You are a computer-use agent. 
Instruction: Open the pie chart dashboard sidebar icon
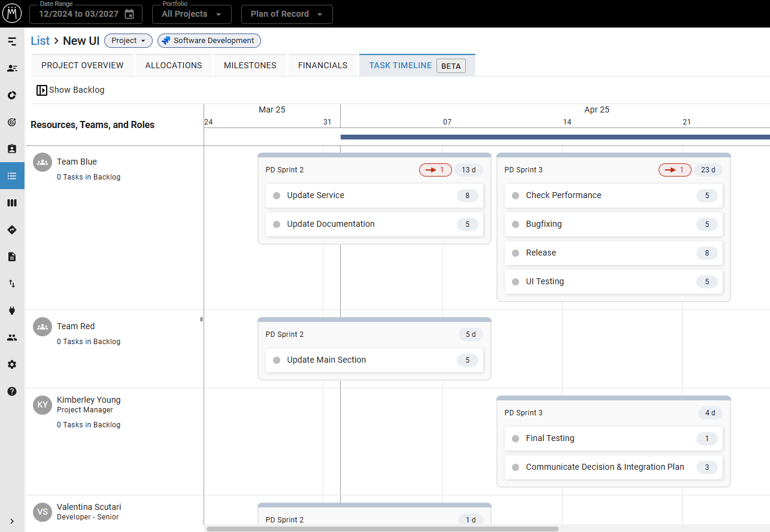pyautogui.click(x=12, y=95)
